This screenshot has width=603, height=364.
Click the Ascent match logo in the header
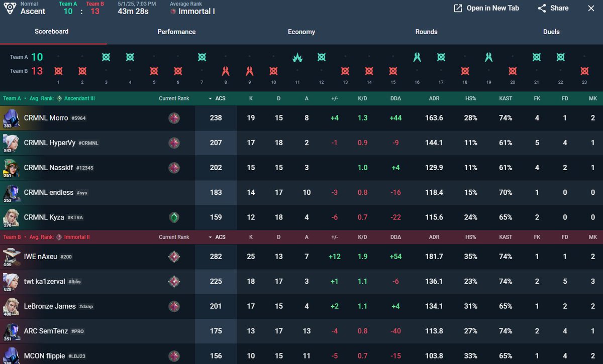click(11, 8)
